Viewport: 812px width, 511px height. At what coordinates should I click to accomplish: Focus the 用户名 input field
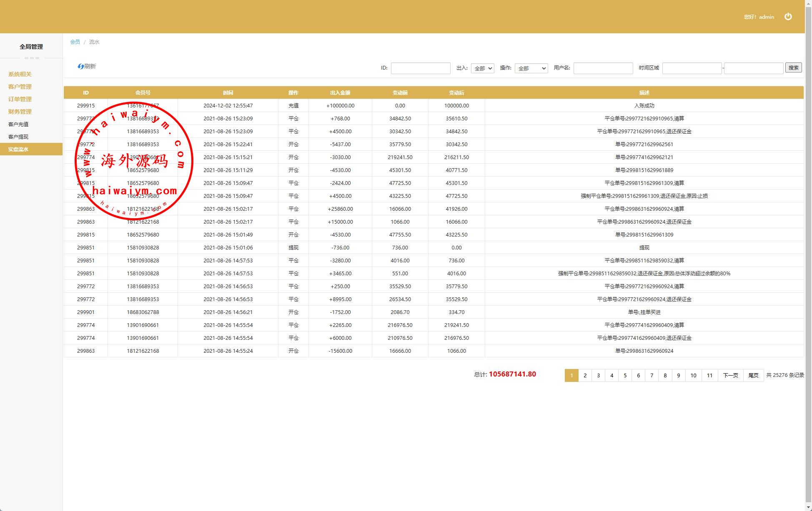tap(603, 68)
